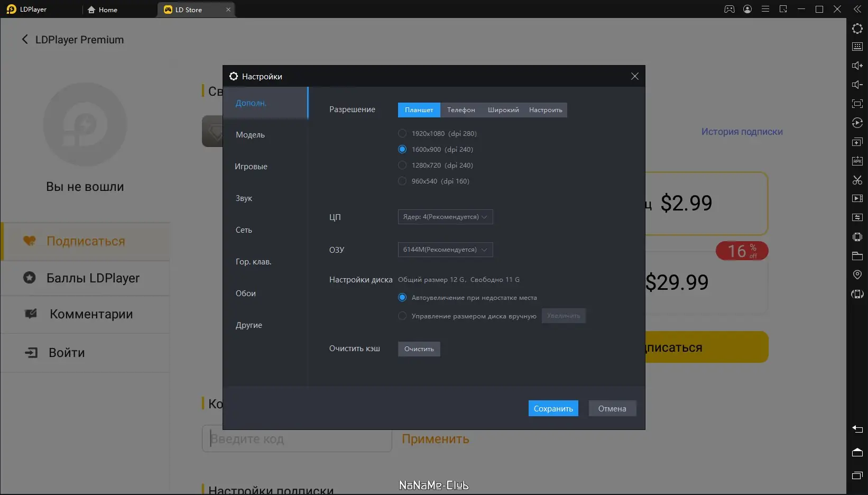Open the multi-instance add window icon
Screen dimensions: 868x495
tap(857, 142)
